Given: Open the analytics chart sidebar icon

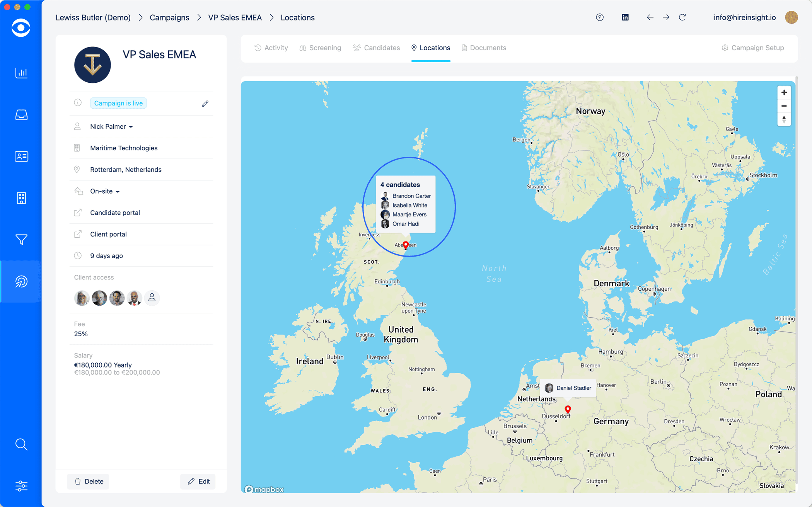Looking at the screenshot, I should [x=21, y=73].
